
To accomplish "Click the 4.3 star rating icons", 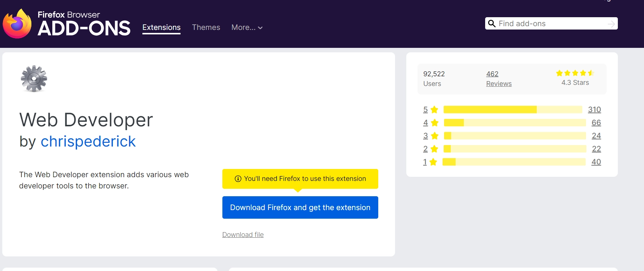I will (575, 73).
